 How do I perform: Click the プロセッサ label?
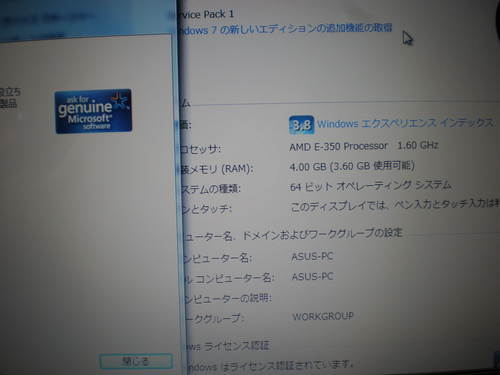(200, 149)
